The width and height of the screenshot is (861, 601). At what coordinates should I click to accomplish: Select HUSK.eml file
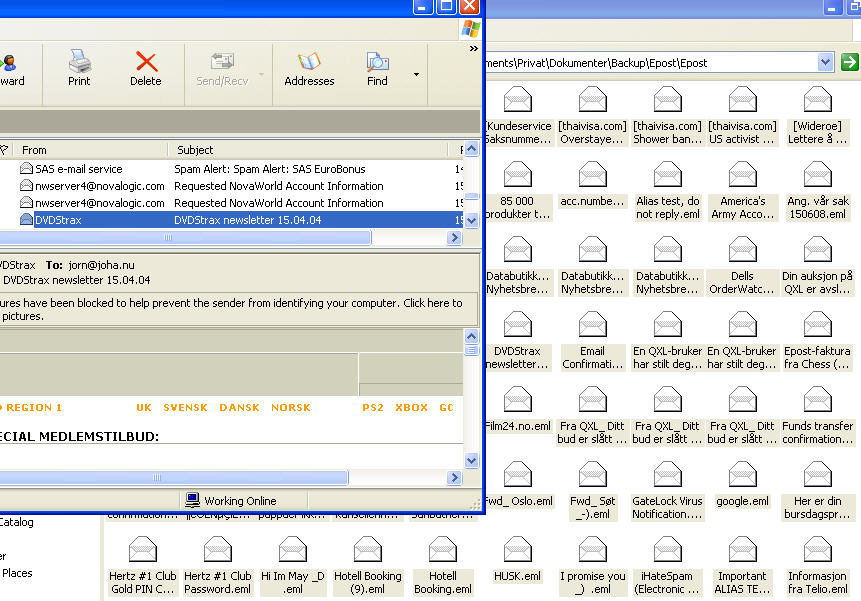(518, 560)
